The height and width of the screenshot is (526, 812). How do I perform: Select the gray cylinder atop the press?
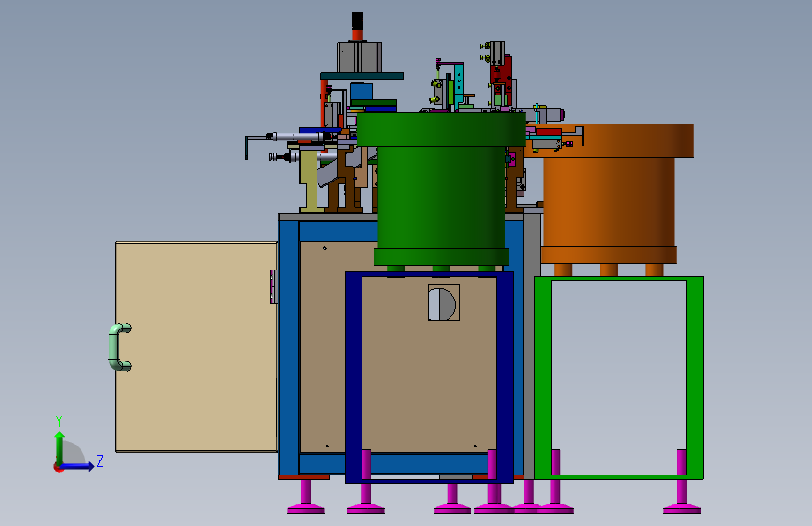click(x=360, y=57)
